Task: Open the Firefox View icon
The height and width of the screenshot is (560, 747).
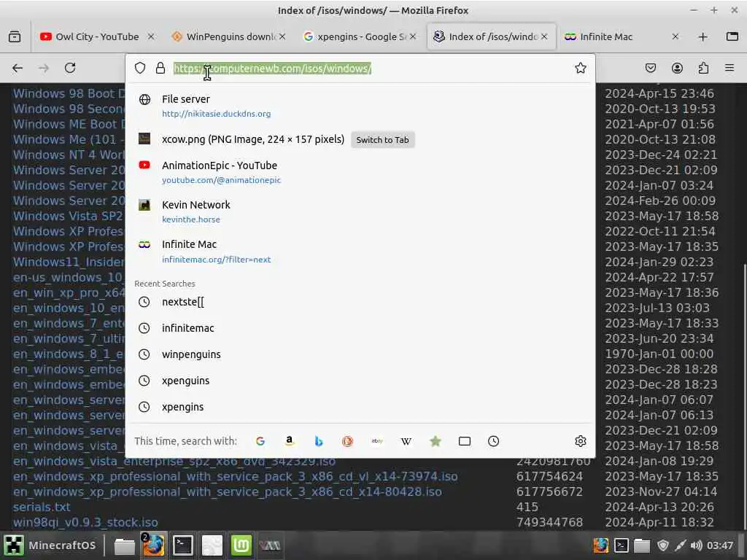Action: pyautogui.click(x=15, y=36)
